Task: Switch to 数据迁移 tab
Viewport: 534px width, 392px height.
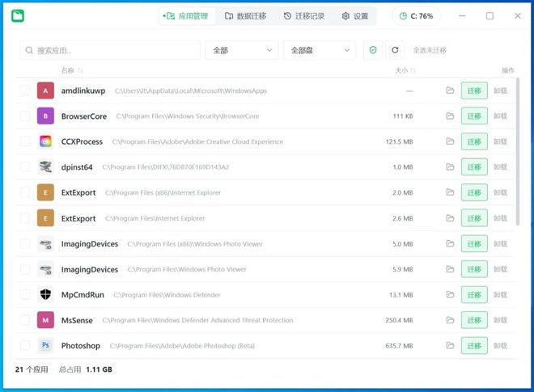Action: coord(245,16)
